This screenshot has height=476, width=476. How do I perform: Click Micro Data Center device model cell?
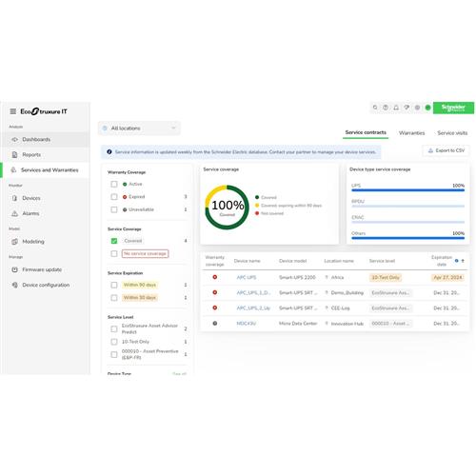[x=298, y=324]
